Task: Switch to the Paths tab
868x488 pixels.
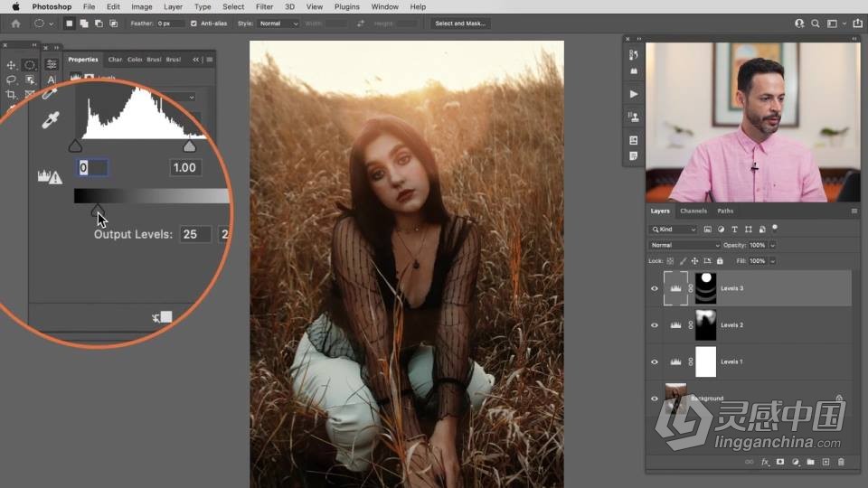Action: click(x=725, y=211)
